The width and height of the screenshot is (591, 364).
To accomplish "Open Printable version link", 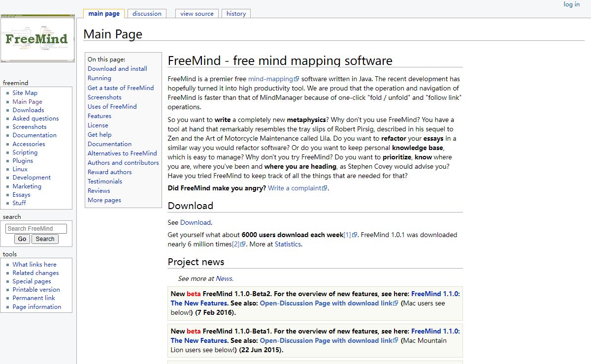I will point(36,290).
